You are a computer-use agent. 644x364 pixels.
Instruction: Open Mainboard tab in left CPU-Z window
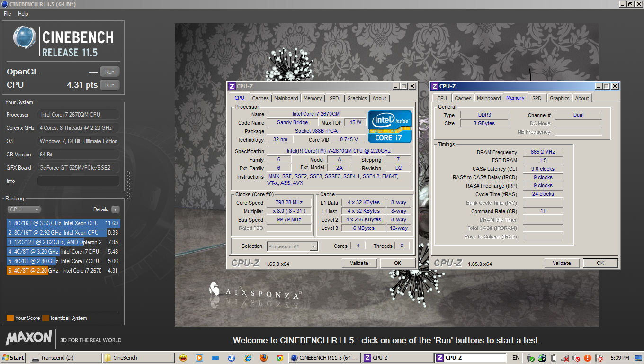(x=286, y=98)
